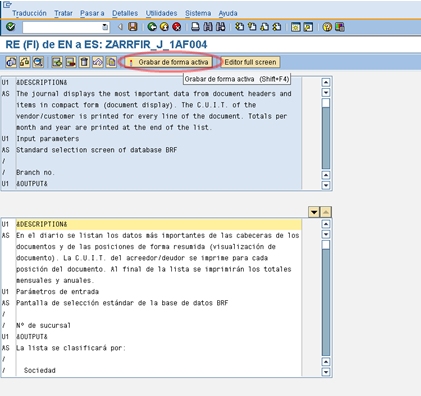Click the black down-arrow button between panes

click(314, 212)
